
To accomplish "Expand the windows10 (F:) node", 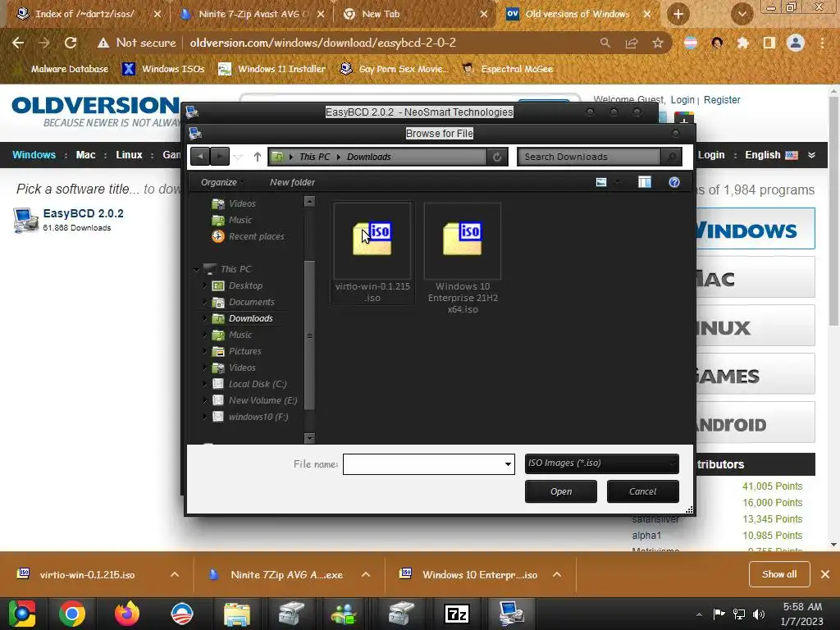I will point(204,417).
